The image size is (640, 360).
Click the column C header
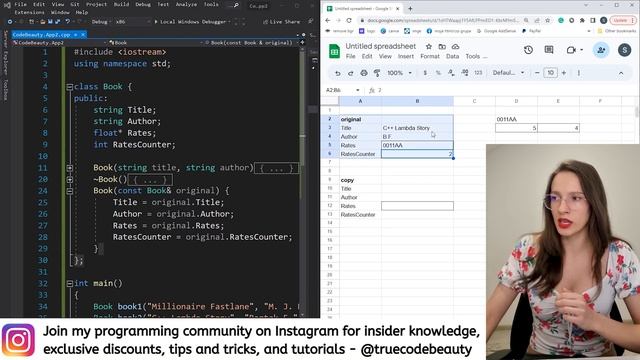click(x=474, y=101)
